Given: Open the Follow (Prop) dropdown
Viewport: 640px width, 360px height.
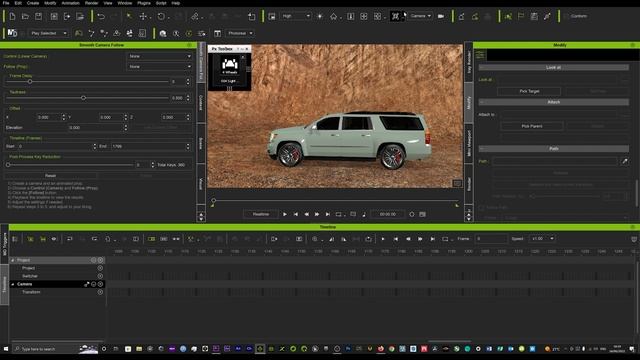Looking at the screenshot, I should [x=159, y=66].
